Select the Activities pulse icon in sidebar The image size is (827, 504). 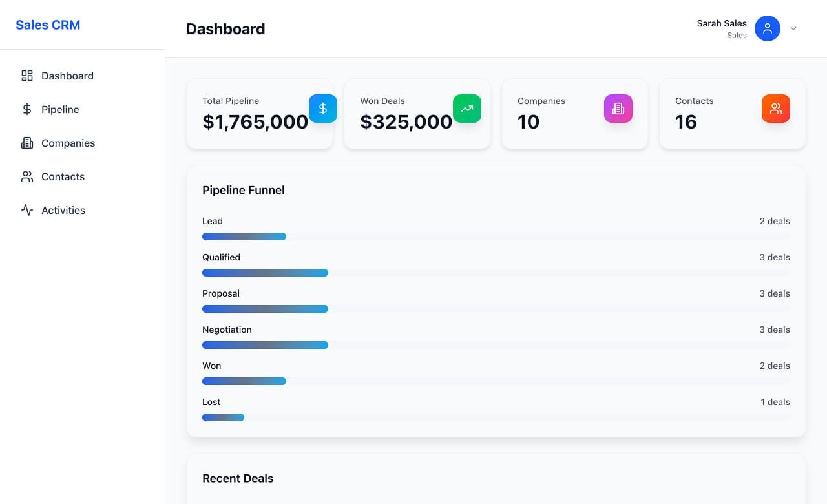[26, 210]
